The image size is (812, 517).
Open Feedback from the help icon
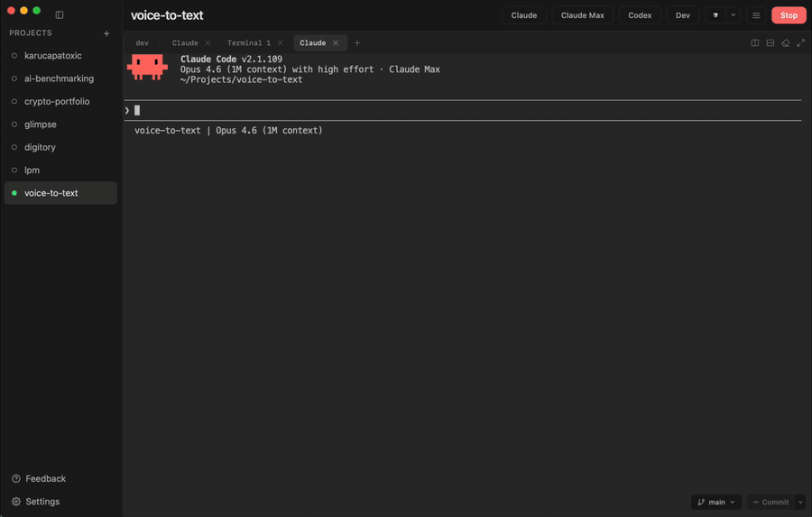(x=16, y=479)
